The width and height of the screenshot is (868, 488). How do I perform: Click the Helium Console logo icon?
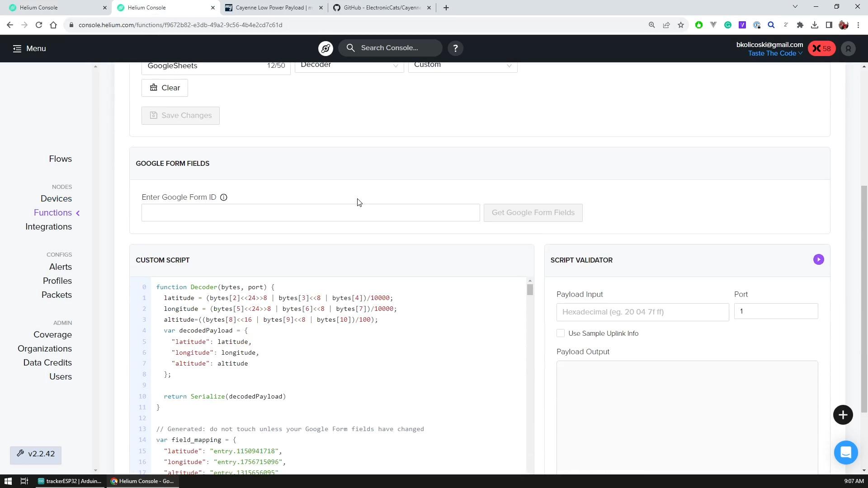[326, 48]
